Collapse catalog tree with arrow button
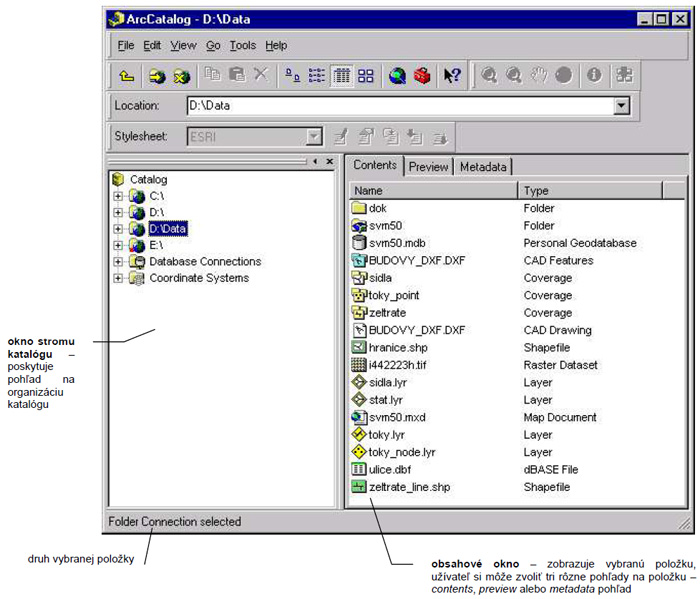Screen dimensions: 700x599 pyautogui.click(x=315, y=162)
